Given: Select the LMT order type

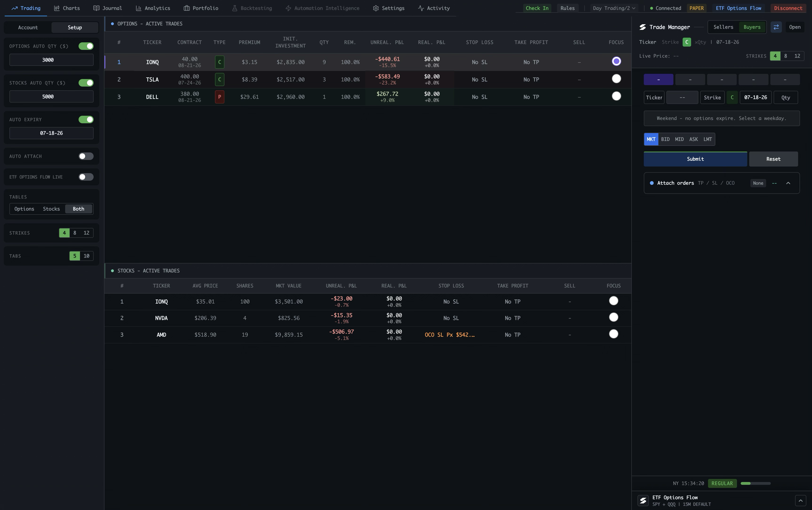Looking at the screenshot, I should (x=708, y=139).
